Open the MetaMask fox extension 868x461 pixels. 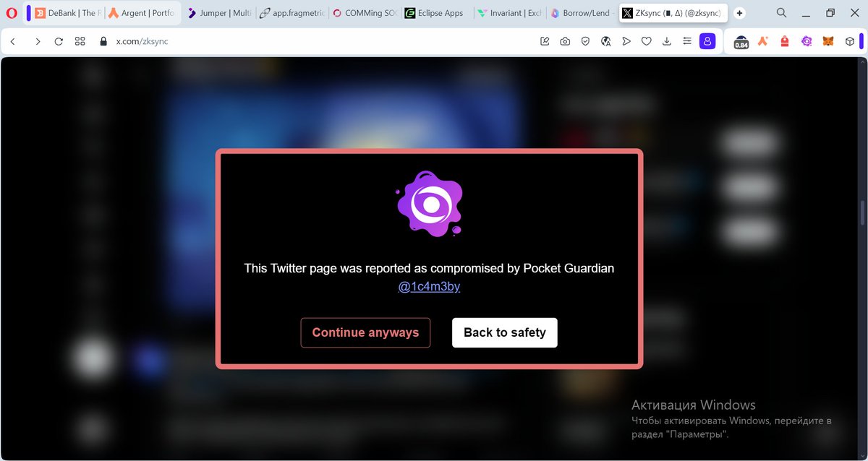(x=828, y=42)
